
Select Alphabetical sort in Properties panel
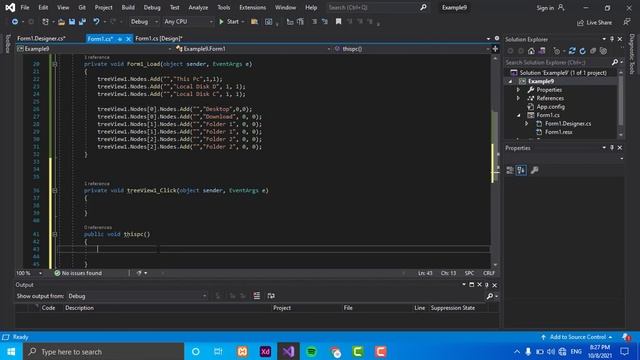pyautogui.click(x=521, y=170)
